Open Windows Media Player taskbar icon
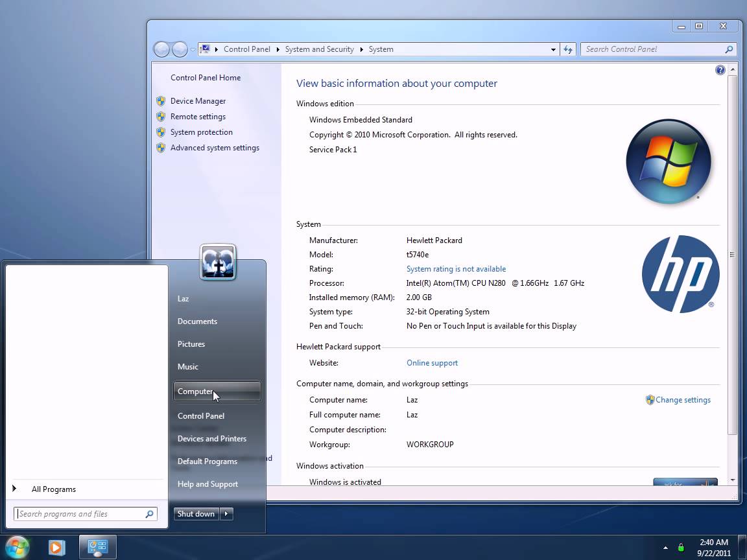 [56, 548]
